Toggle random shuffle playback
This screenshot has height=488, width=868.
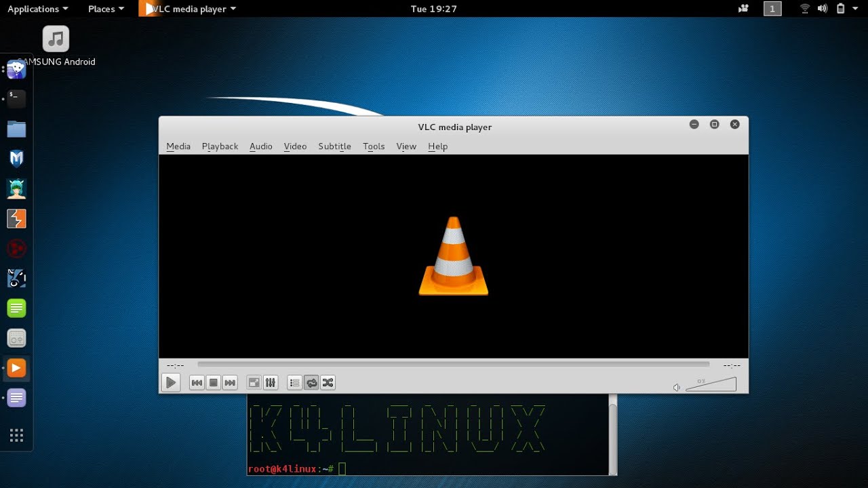[328, 383]
